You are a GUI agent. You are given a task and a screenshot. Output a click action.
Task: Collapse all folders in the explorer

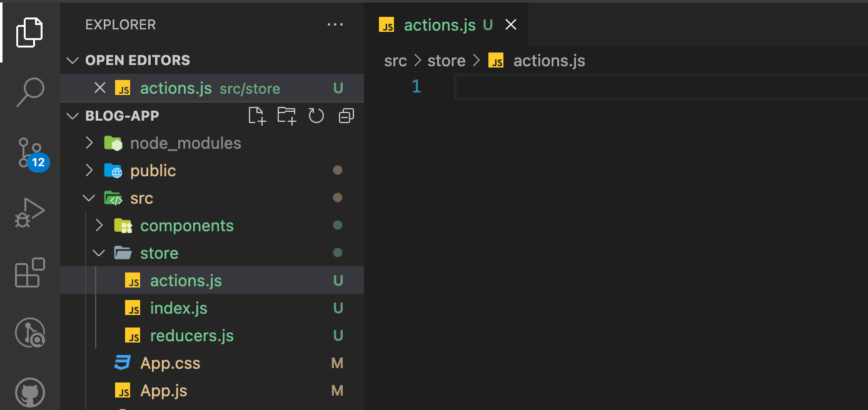point(346,116)
